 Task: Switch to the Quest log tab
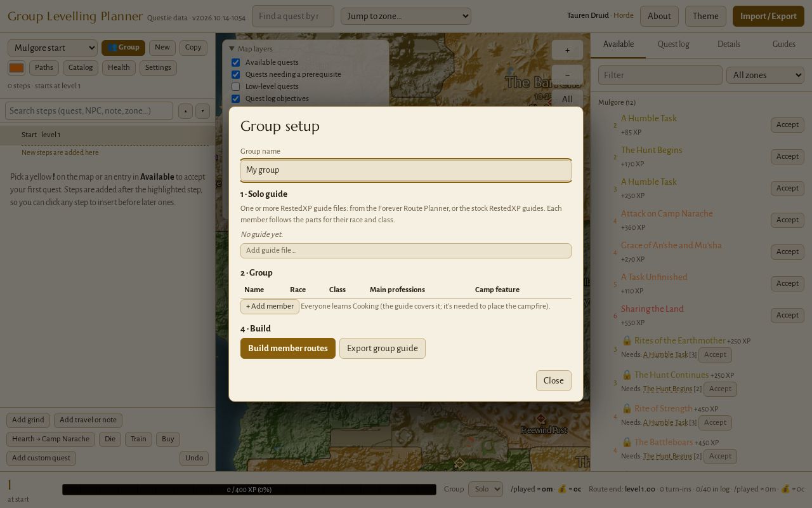click(x=674, y=44)
